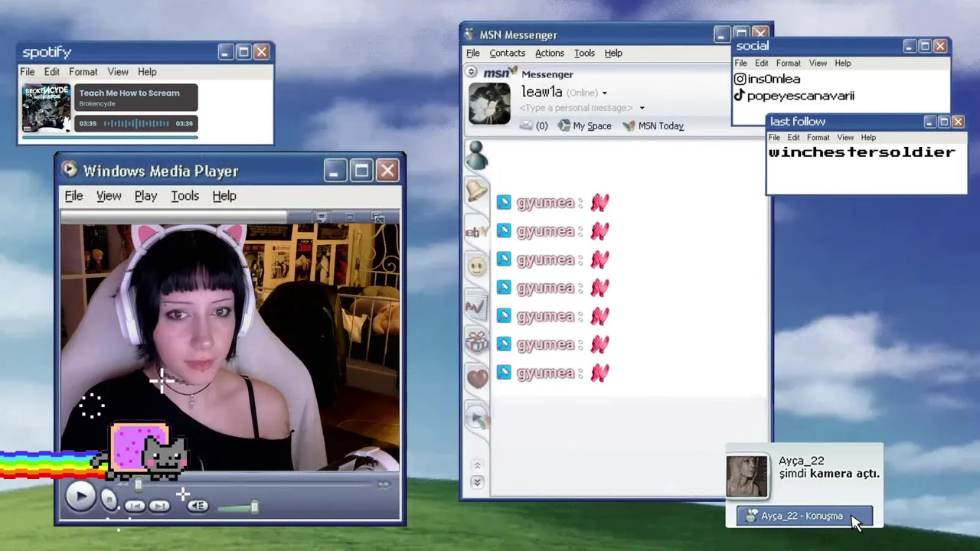Open the File menu in the spotify window
This screenshot has height=551, width=980.
27,72
